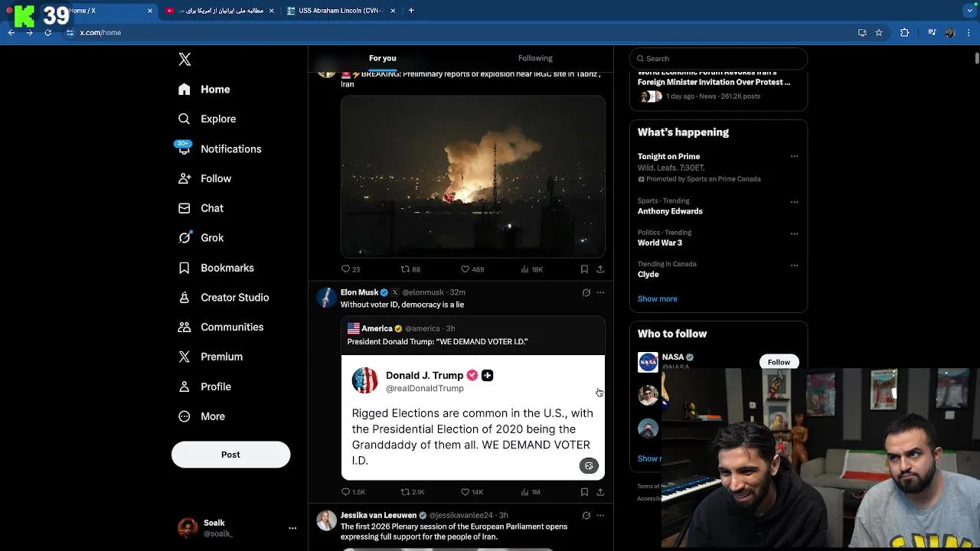Follow the NASA account
Image resolution: width=980 pixels, height=551 pixels.
(779, 362)
